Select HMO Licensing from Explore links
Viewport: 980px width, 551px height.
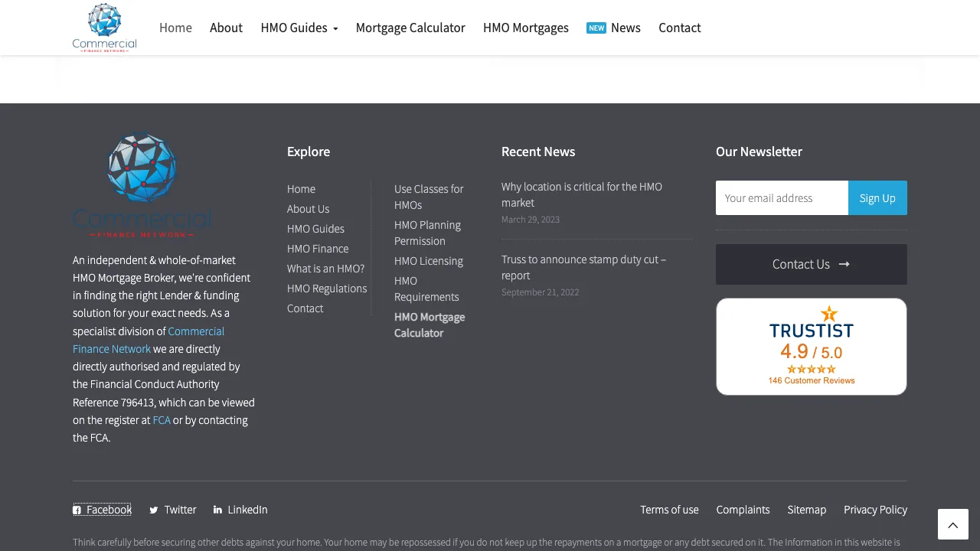pos(429,261)
